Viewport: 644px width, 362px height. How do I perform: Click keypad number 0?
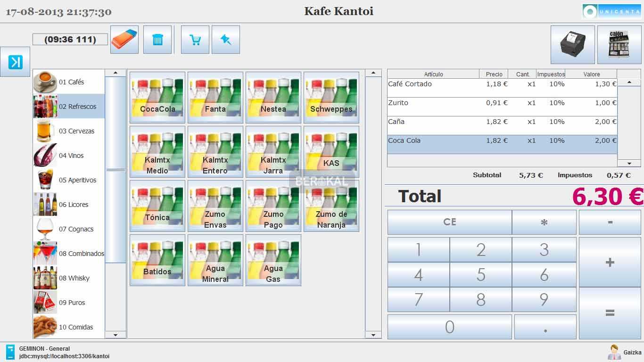coord(450,327)
